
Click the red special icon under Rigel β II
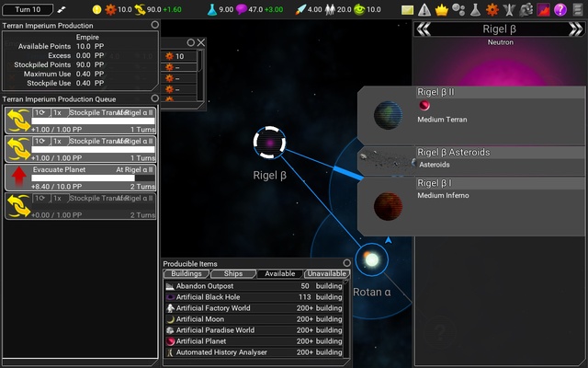coord(424,106)
